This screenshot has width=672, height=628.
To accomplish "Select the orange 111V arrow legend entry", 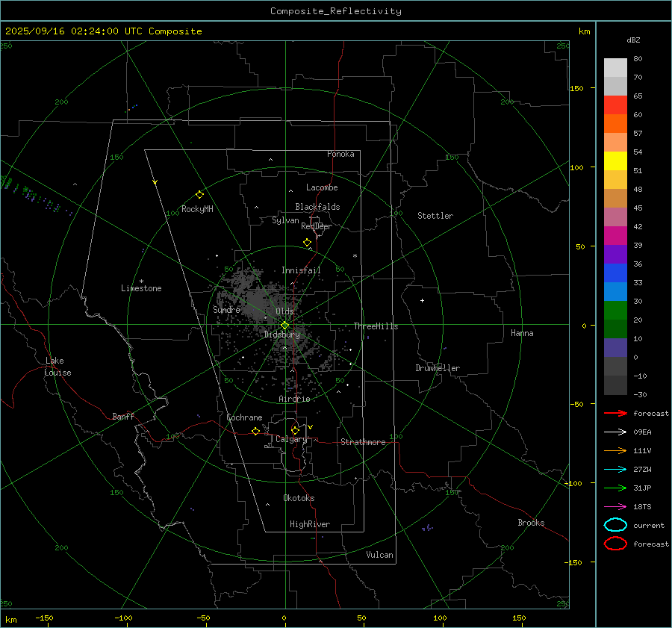I will pyautogui.click(x=615, y=450).
